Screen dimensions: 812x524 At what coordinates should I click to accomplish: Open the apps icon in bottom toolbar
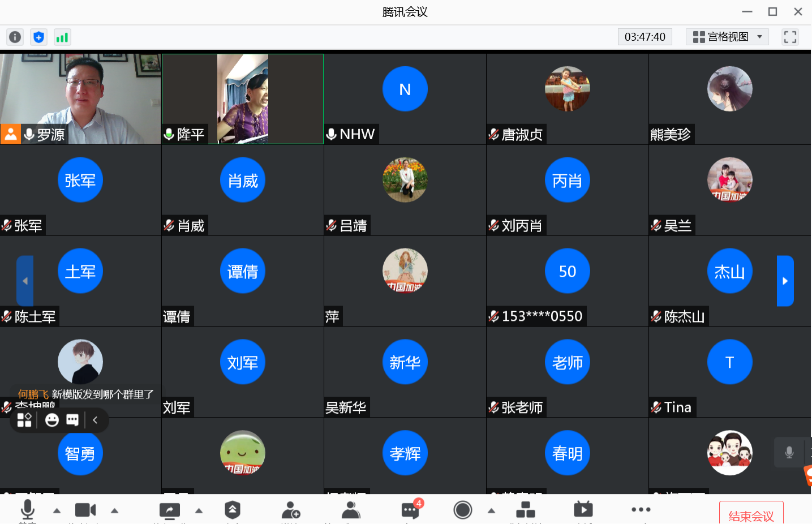tap(525, 510)
